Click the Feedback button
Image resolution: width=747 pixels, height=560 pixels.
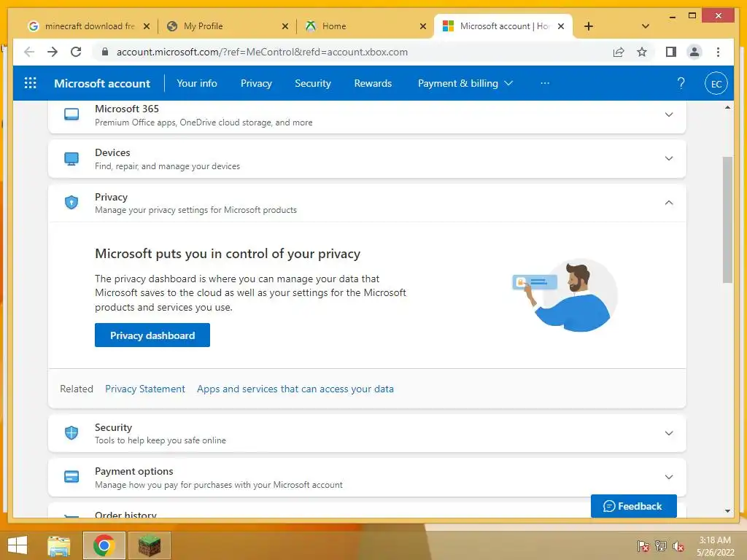[x=634, y=506]
